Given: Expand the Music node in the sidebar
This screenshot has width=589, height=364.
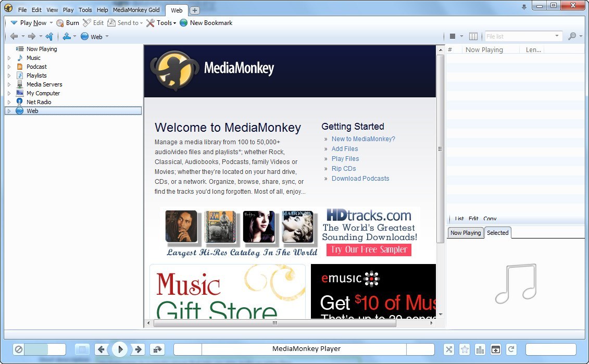Looking at the screenshot, I should point(9,58).
